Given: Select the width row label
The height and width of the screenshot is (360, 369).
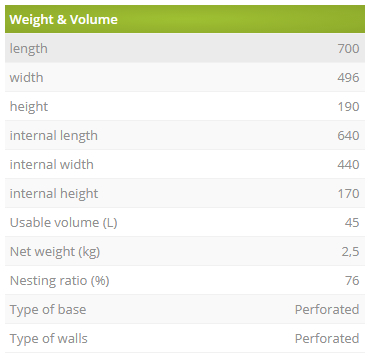Looking at the screenshot, I should (x=26, y=77).
